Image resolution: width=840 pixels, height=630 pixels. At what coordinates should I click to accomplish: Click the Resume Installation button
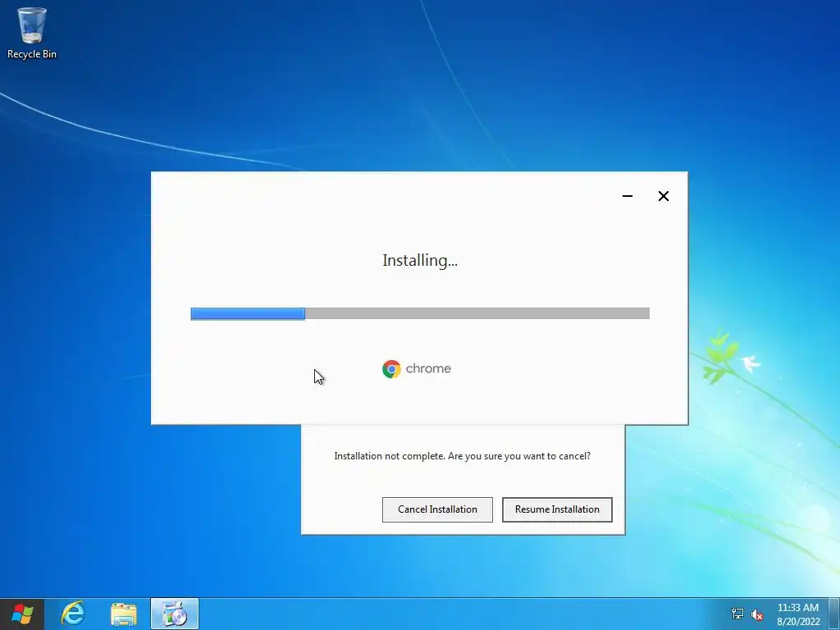point(557,509)
